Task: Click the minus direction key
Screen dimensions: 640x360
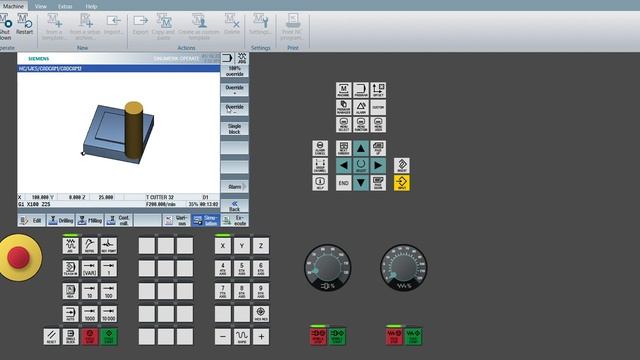Action: 222,336
